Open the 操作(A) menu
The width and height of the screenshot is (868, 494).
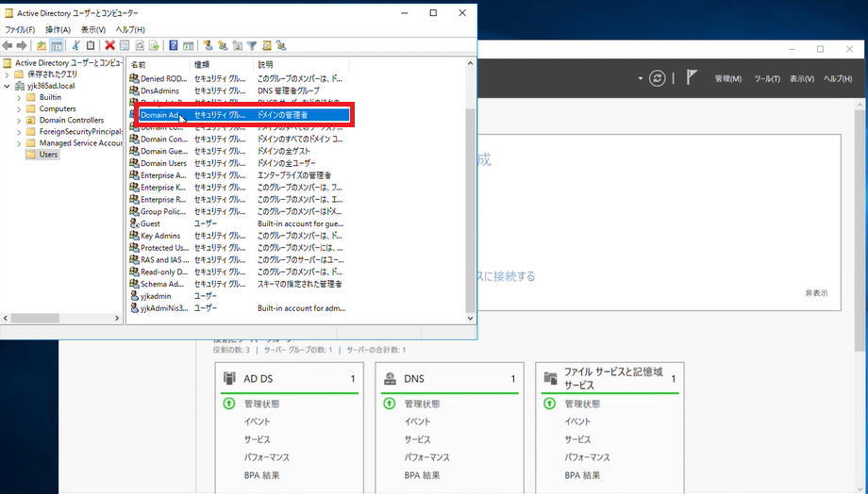(x=58, y=29)
